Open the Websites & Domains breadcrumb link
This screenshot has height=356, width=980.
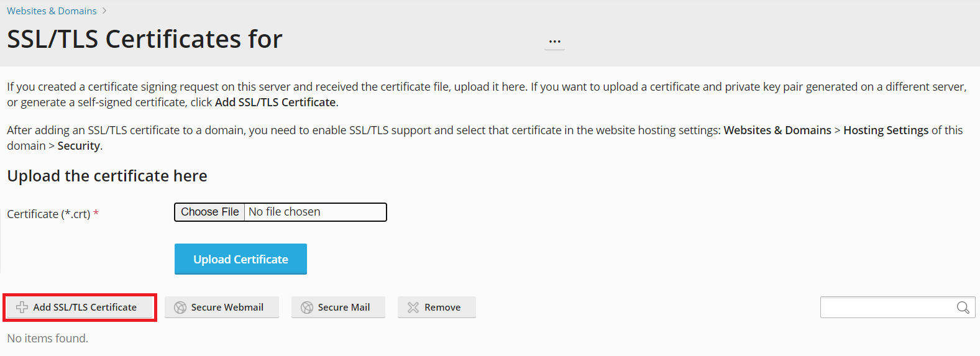click(x=52, y=11)
